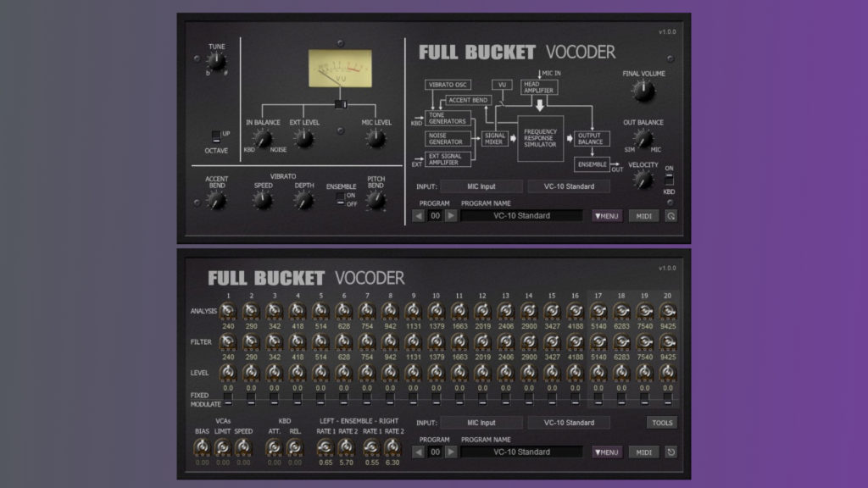Screen dimensions: 868x488
Task: Click LEVEL knob for band 15
Action: 552,373
